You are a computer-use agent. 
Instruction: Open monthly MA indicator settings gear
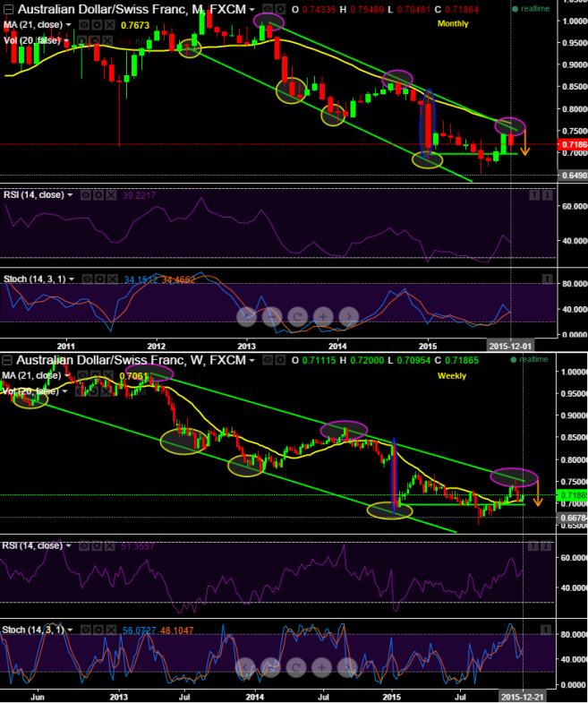(97, 25)
